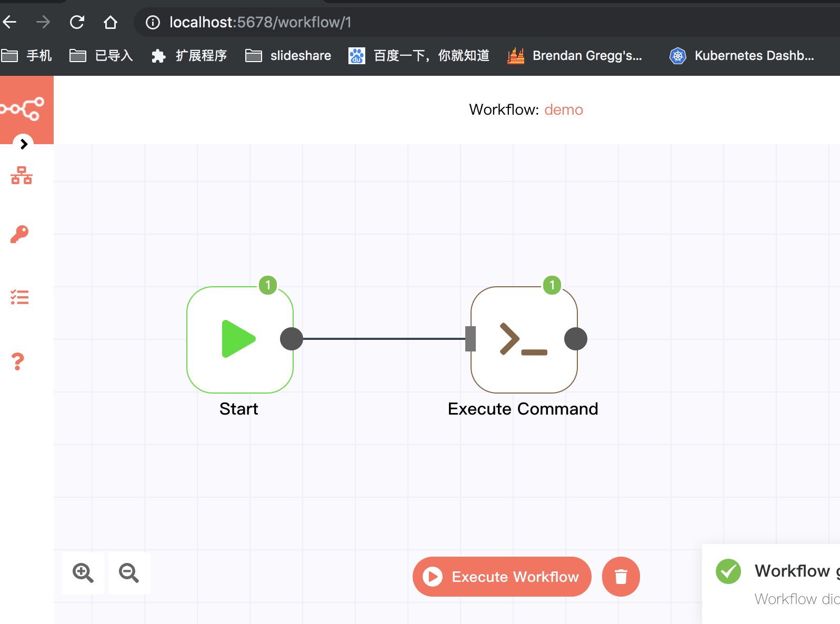
Task: Click the Start node output connector dot
Action: (x=292, y=339)
